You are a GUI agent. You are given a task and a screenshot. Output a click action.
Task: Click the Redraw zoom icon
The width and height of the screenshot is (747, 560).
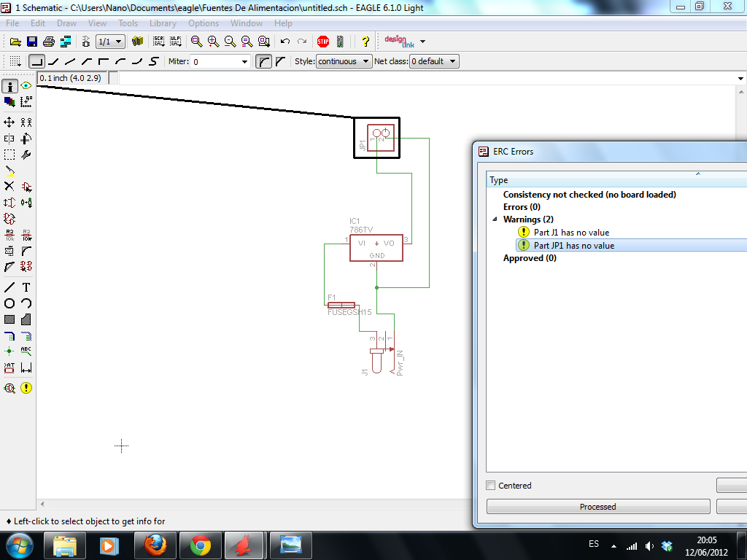coord(247,42)
